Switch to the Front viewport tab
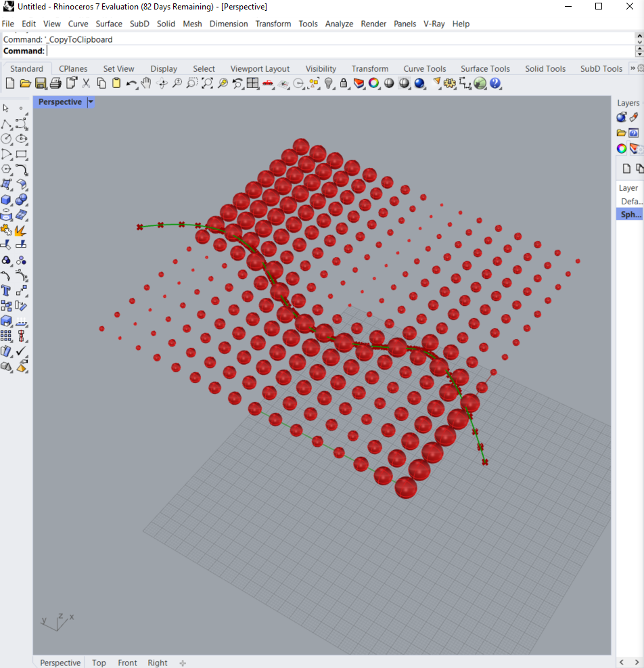 click(x=127, y=663)
